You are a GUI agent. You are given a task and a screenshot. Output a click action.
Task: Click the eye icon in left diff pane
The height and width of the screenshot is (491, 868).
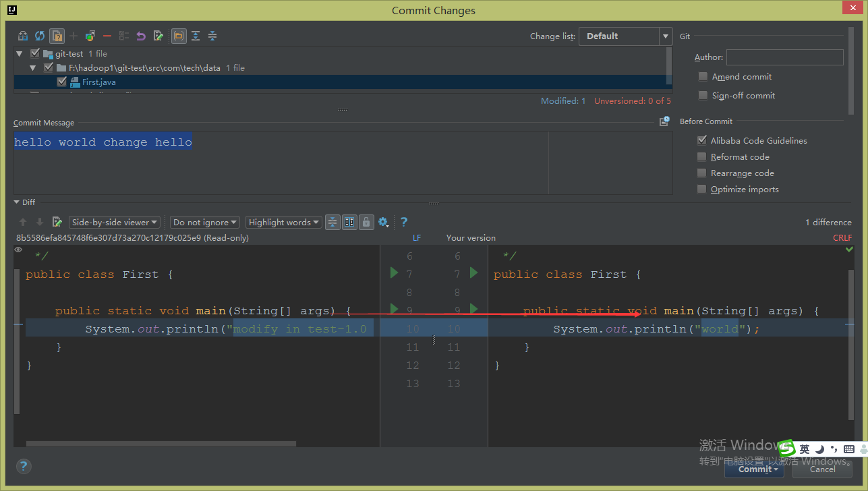coord(18,250)
